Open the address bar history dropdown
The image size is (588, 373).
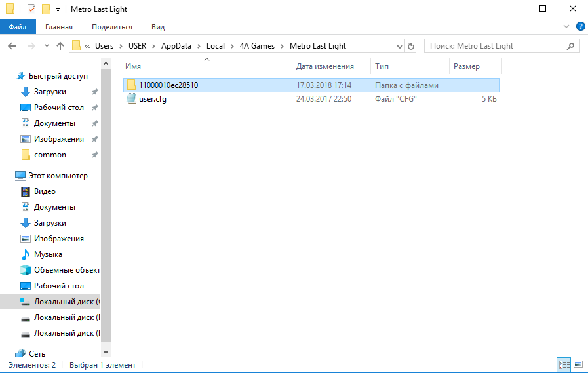(x=400, y=46)
